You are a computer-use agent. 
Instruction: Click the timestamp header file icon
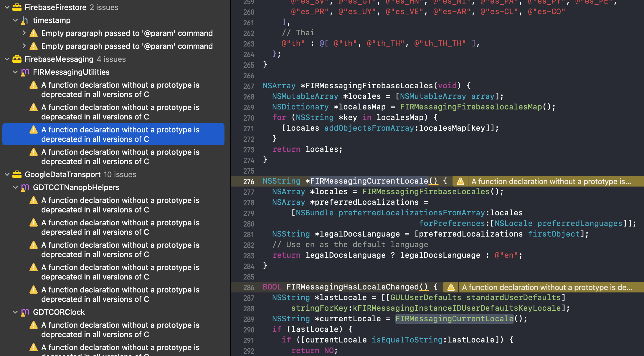click(x=25, y=20)
